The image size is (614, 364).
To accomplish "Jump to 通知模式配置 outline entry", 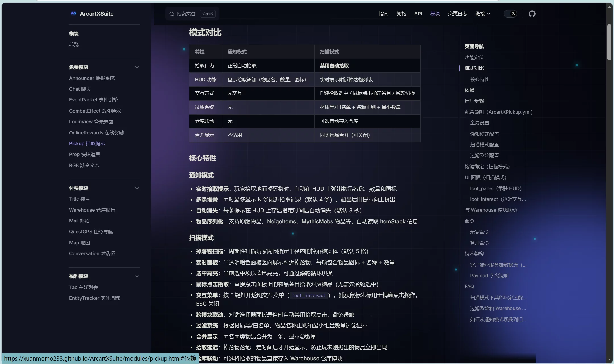I will click(484, 134).
